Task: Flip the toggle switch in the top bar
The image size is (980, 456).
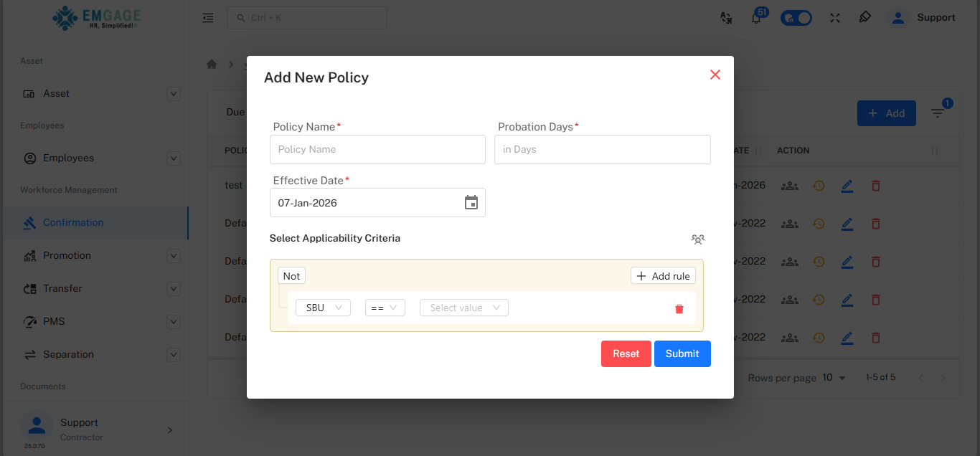Action: [796, 17]
